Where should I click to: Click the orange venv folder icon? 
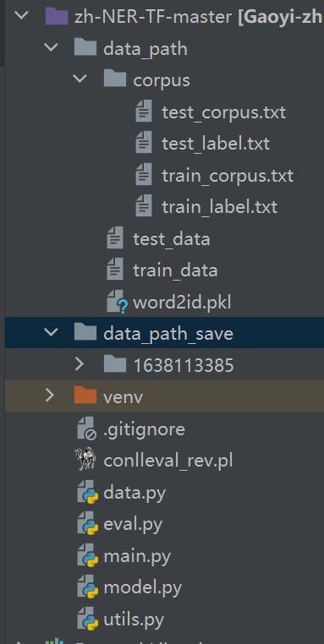tap(85, 396)
